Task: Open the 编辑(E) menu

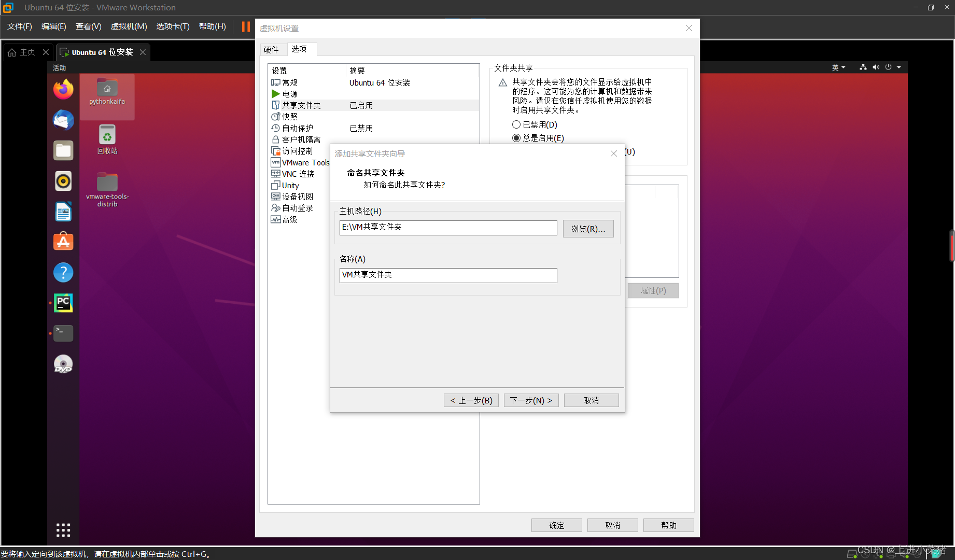Action: pyautogui.click(x=54, y=26)
